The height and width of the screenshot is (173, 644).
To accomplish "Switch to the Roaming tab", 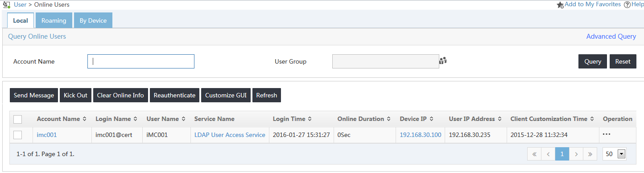I will (x=54, y=20).
